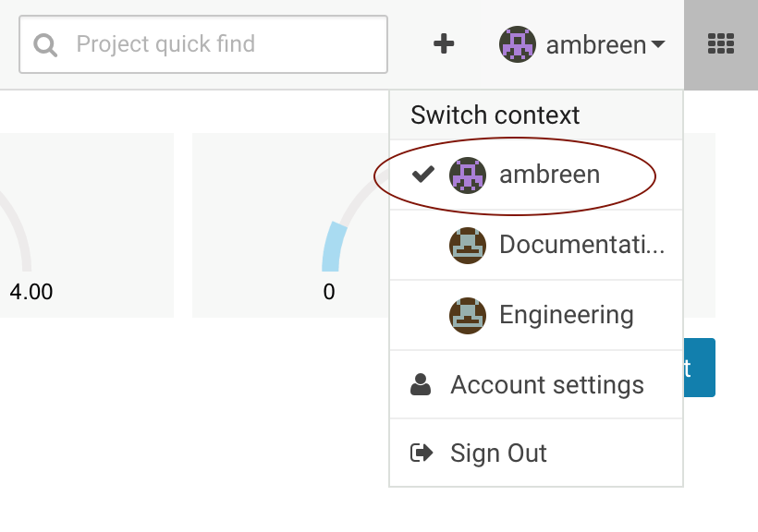Click the ambreen avatar in top bar
The height and width of the screenshot is (532, 758).
517,44
